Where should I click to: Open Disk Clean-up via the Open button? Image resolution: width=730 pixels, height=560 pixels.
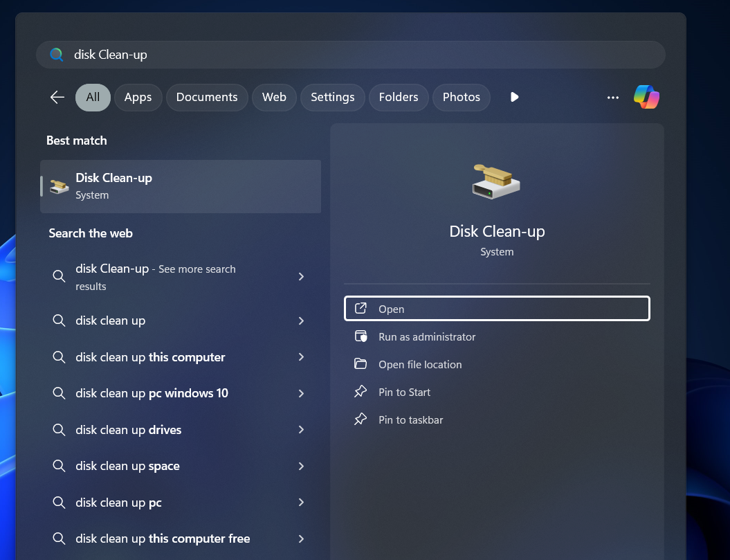[497, 309]
